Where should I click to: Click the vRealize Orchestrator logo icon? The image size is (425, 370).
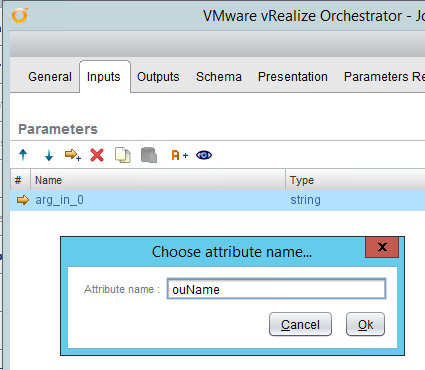click(20, 15)
